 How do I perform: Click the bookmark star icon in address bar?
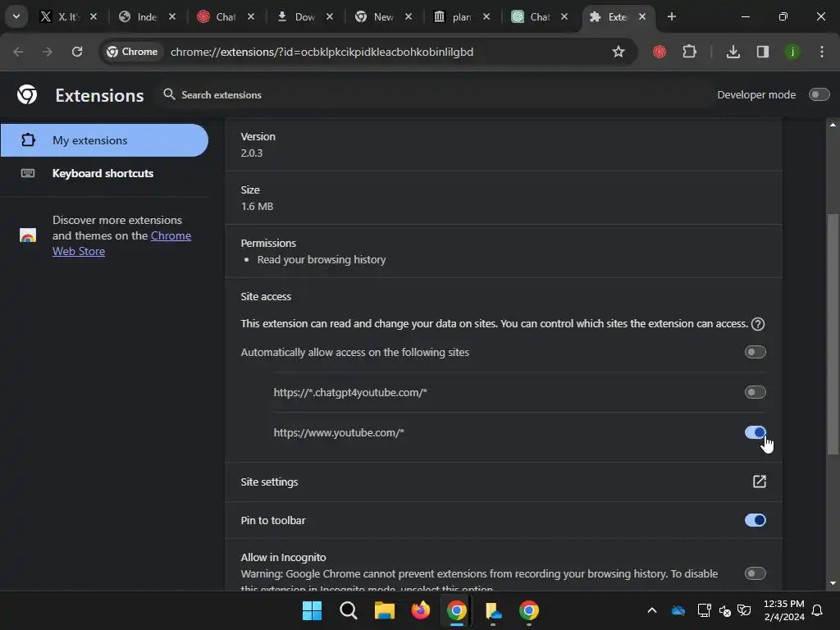coord(619,52)
